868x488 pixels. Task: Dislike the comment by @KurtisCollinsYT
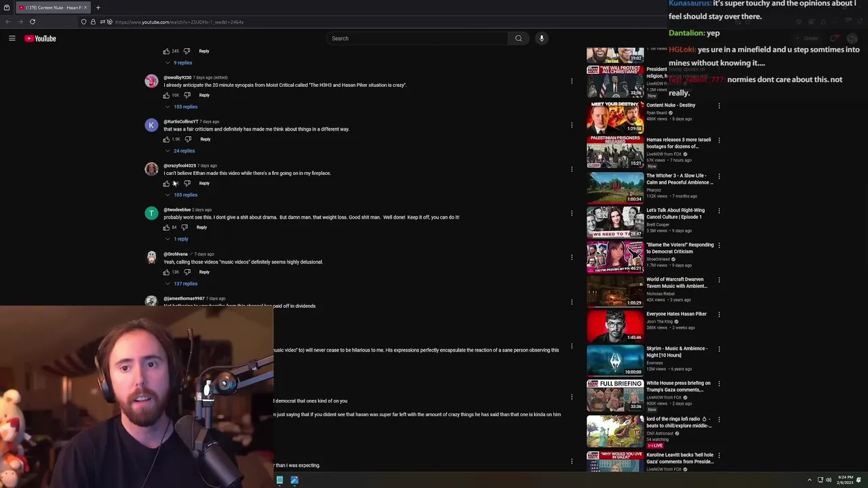tap(188, 140)
